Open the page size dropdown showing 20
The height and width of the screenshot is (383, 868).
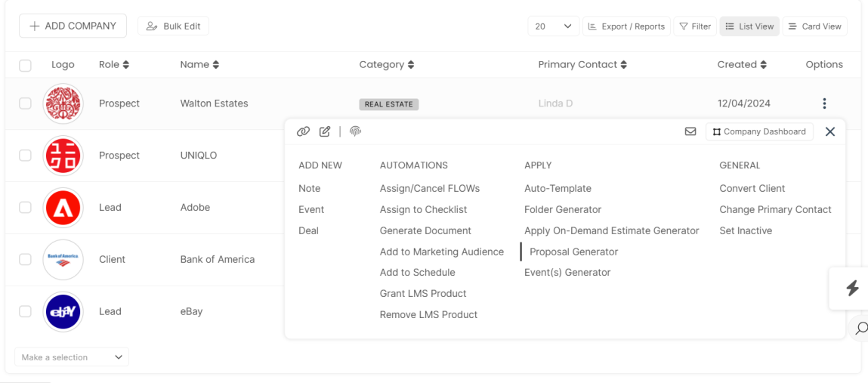pos(553,26)
